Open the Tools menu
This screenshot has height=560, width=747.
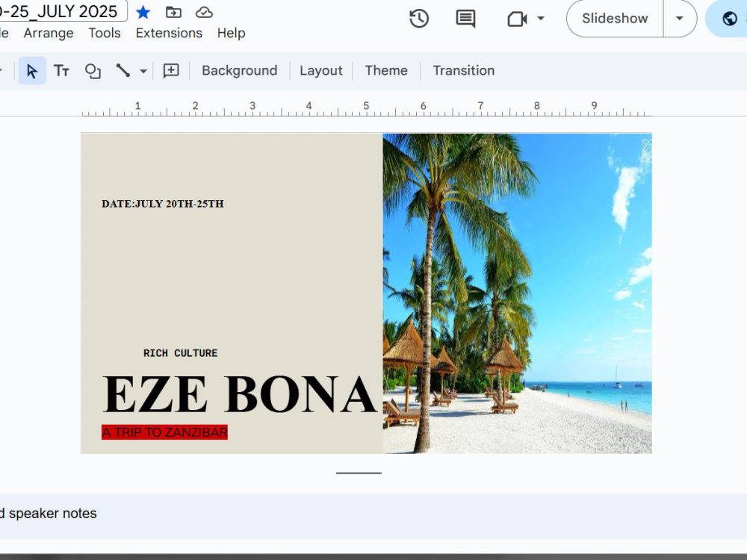pos(105,33)
